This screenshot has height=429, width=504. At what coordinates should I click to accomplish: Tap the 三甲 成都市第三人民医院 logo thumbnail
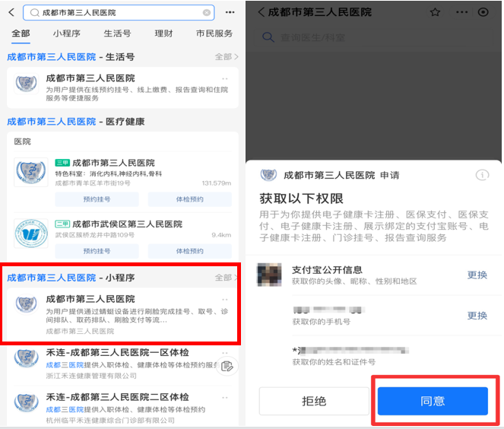point(31,172)
